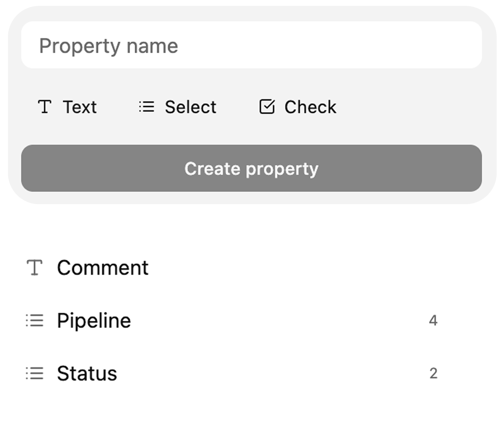Open the Comment property row
The image size is (504, 422).
pyautogui.click(x=242, y=268)
